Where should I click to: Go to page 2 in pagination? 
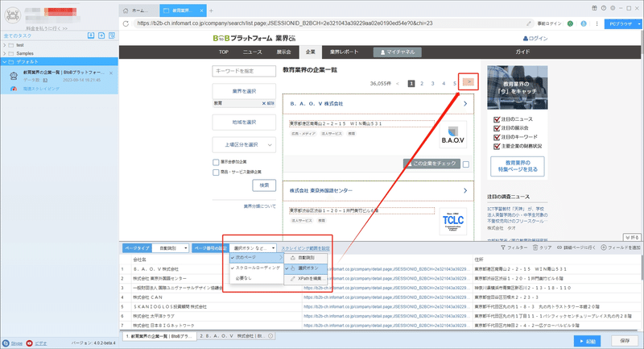[422, 84]
